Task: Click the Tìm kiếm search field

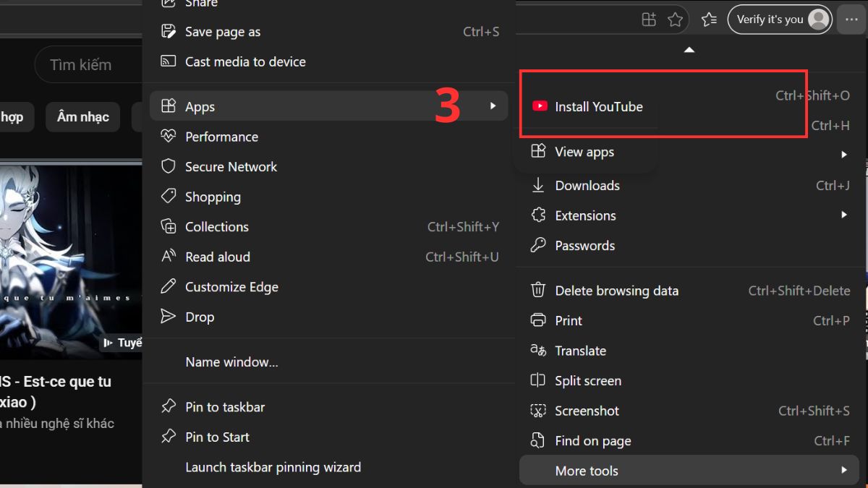Action: coord(88,64)
